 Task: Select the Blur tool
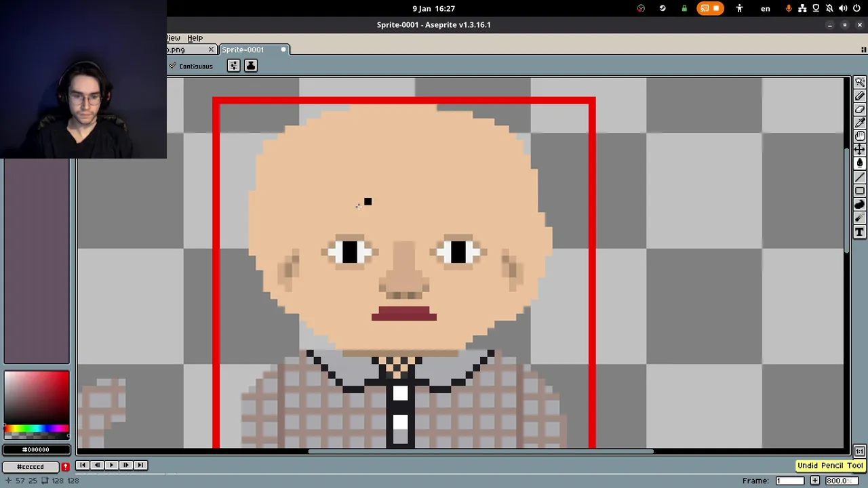860,218
